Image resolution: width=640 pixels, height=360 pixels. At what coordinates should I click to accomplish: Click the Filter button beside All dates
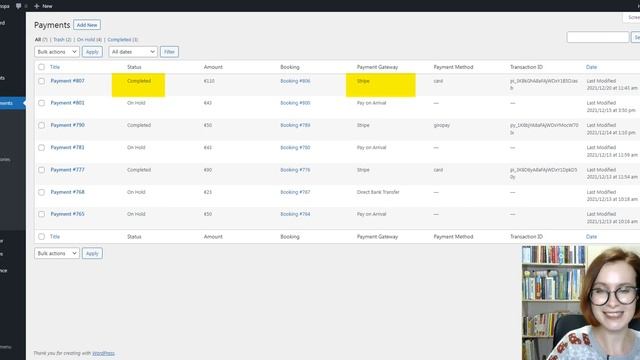point(169,52)
